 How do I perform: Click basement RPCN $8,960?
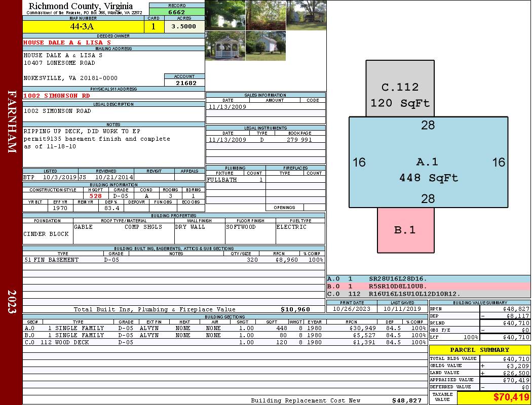[x=287, y=260]
